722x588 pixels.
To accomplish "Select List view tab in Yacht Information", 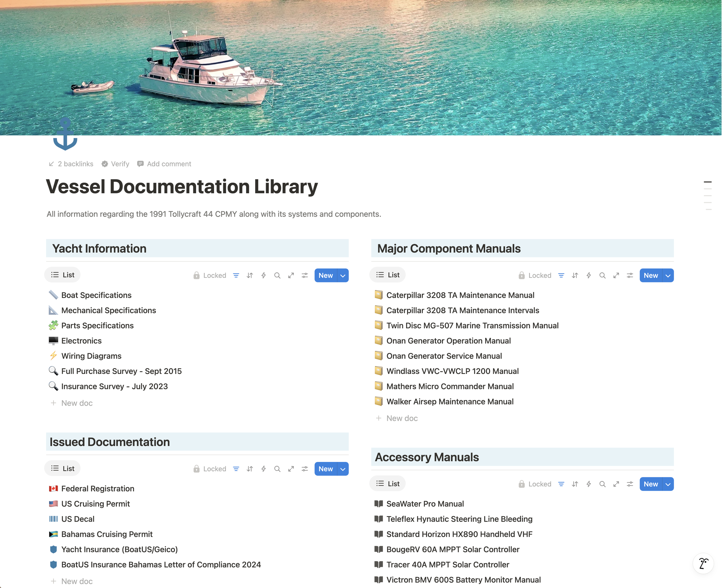I will tap(62, 275).
